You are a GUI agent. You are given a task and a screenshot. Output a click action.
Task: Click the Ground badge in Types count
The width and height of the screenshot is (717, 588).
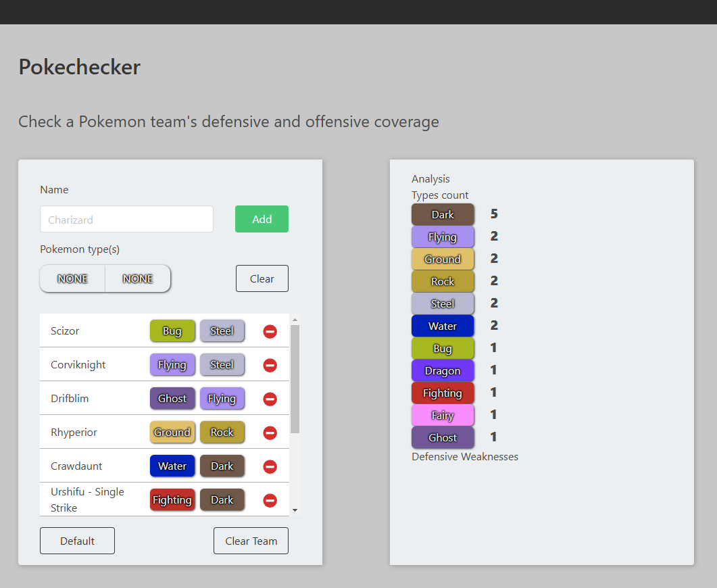point(443,260)
